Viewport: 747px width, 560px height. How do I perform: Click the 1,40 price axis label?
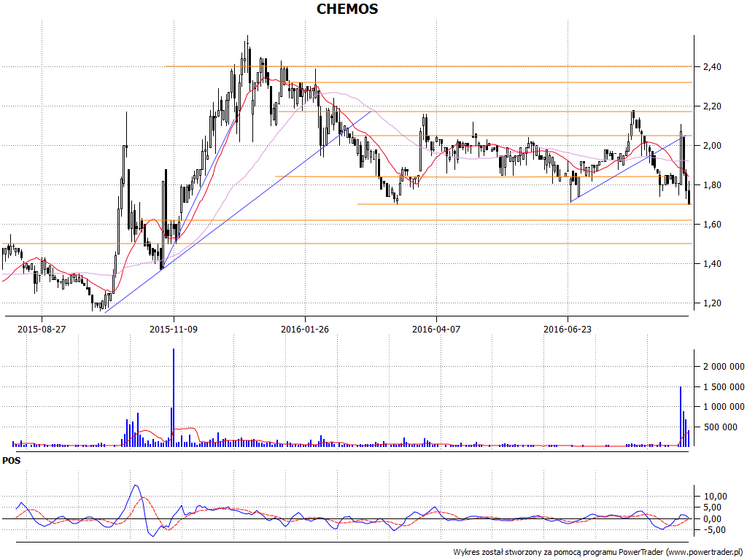click(712, 264)
